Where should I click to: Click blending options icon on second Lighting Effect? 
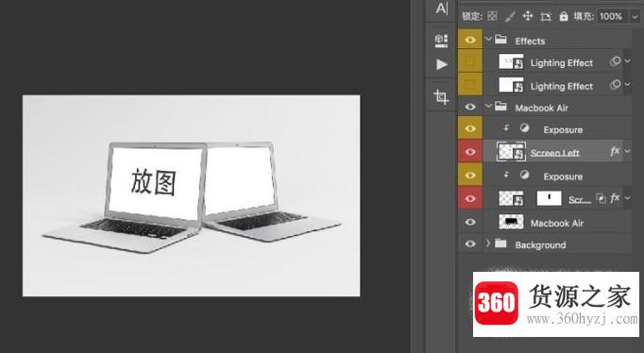pos(615,85)
